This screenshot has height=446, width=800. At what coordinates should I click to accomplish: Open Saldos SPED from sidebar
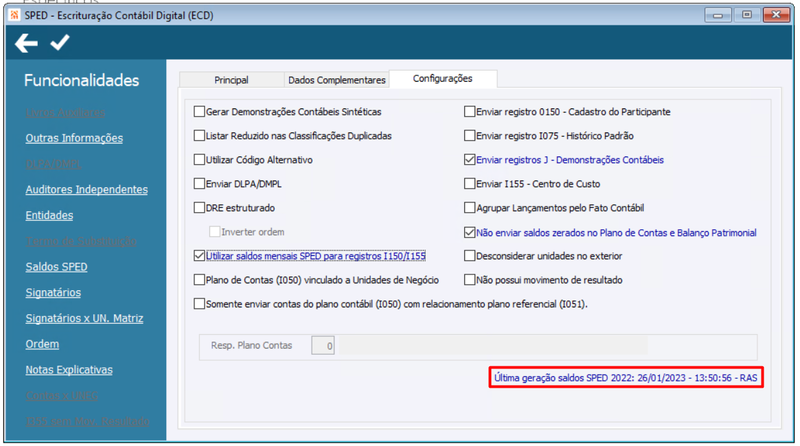[57, 267]
